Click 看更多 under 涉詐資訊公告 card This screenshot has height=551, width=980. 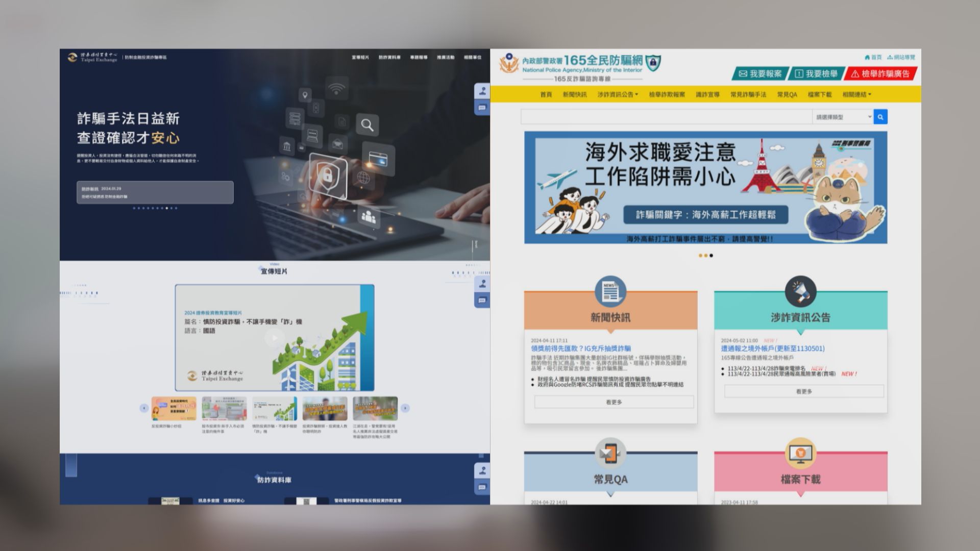tap(804, 391)
